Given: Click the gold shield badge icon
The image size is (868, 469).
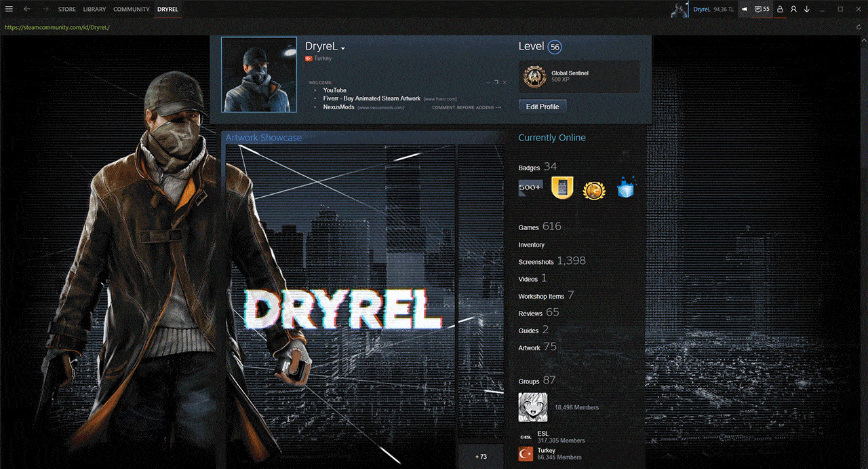Looking at the screenshot, I should tap(562, 188).
